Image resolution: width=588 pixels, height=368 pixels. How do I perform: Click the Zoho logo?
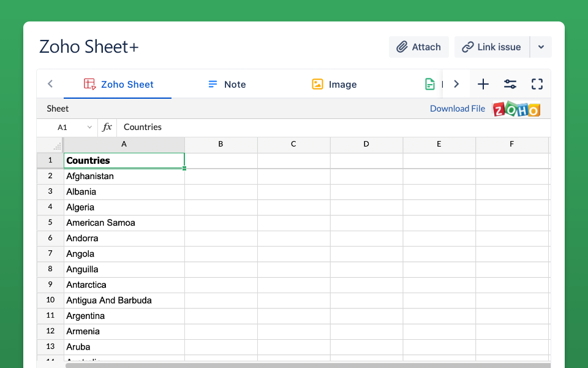coord(516,109)
